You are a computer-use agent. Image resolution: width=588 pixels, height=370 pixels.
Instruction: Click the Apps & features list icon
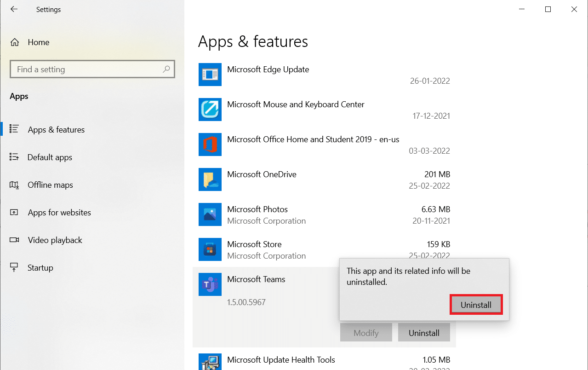click(14, 129)
